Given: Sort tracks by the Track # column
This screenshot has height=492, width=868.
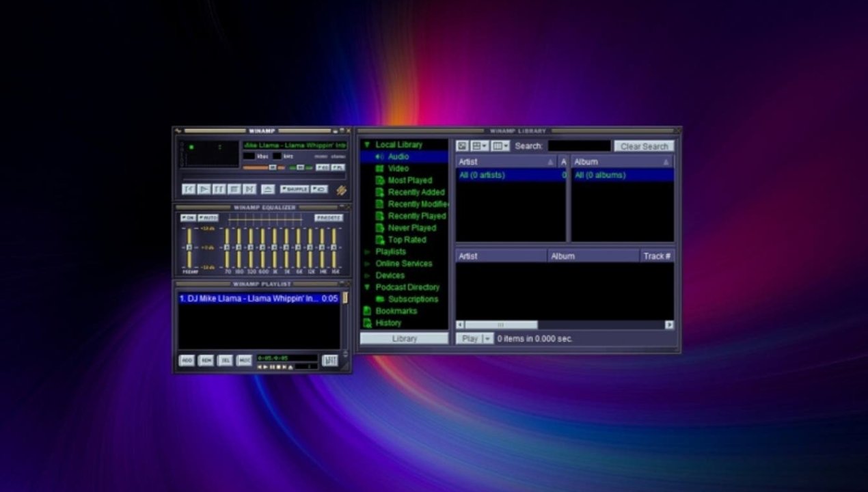Looking at the screenshot, I should 657,256.
